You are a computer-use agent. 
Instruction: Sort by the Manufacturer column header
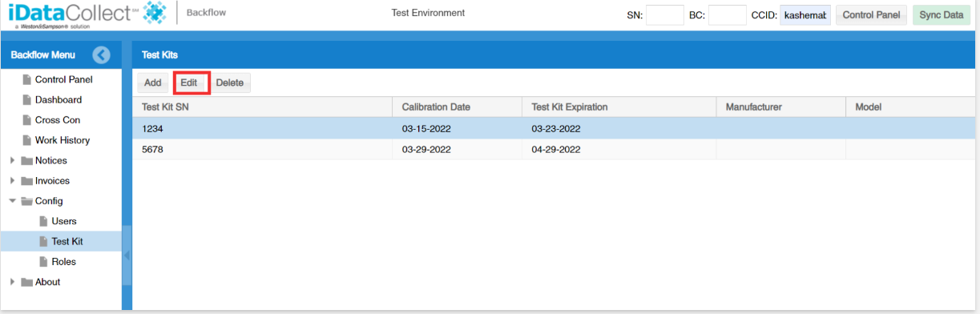point(781,107)
